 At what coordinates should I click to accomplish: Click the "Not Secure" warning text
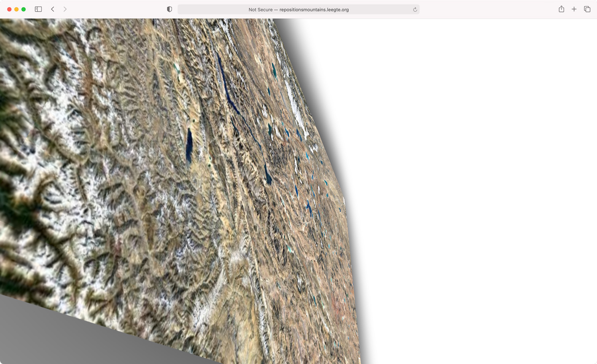pos(260,10)
